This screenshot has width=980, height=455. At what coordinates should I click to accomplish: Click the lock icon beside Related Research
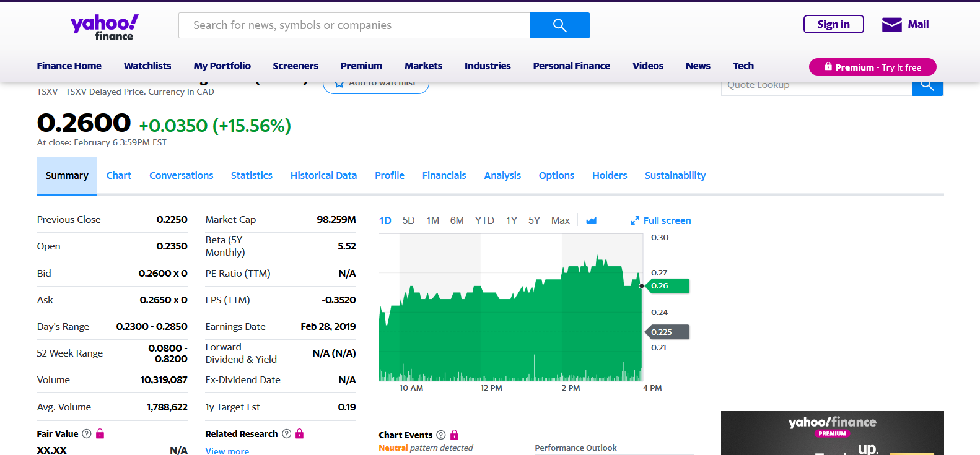(x=300, y=434)
